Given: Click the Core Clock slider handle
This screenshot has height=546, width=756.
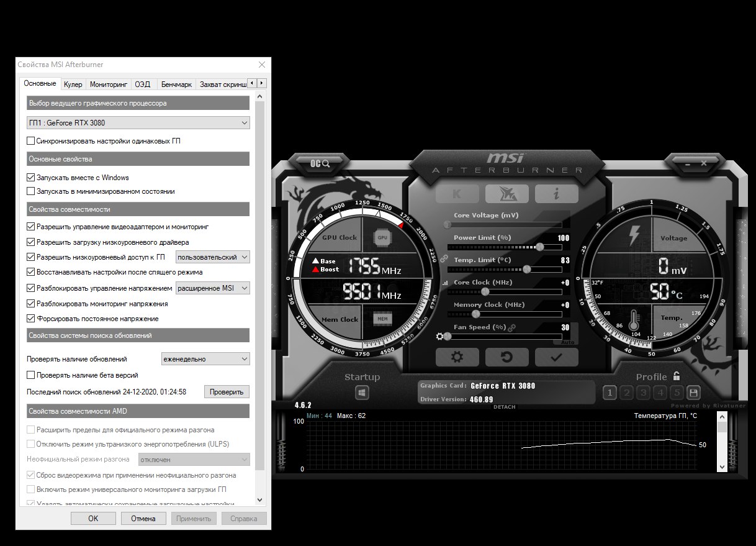Looking at the screenshot, I should click(485, 291).
